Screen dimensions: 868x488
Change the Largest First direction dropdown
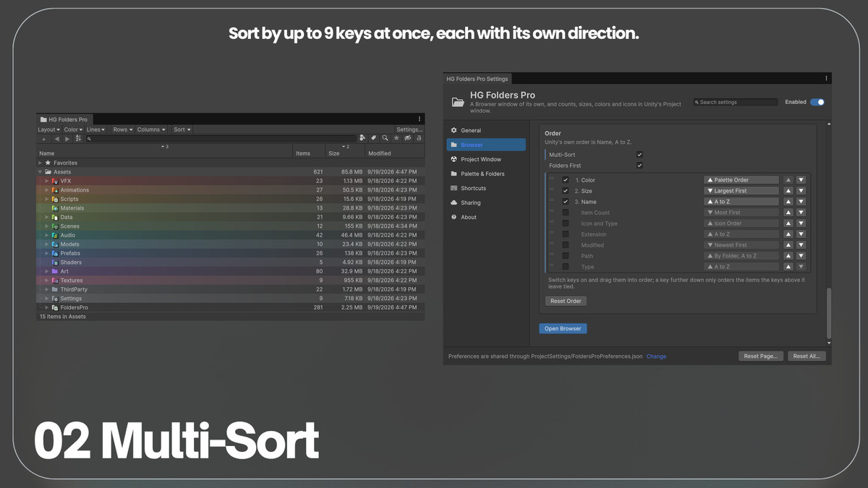coord(741,191)
